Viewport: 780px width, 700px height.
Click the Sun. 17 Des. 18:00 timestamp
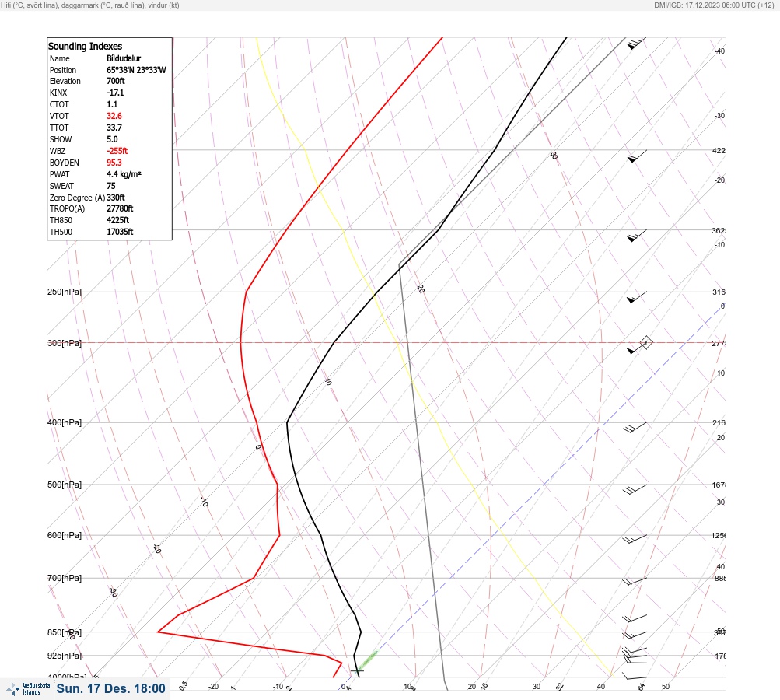click(111, 688)
